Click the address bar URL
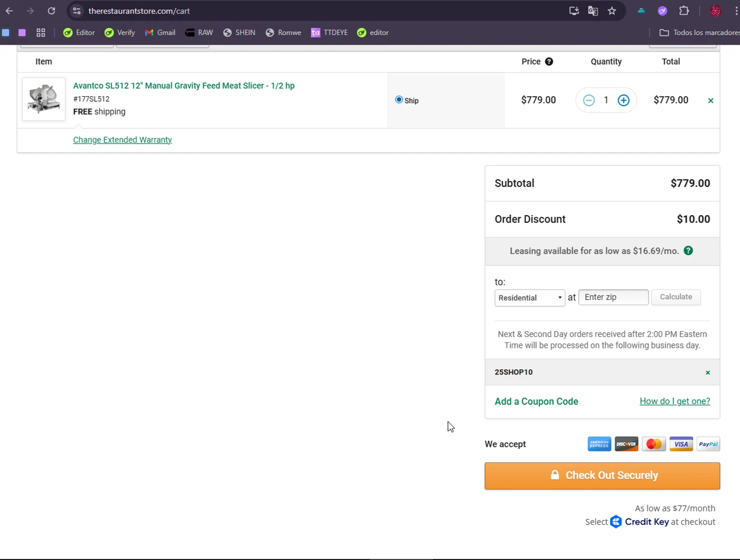The height and width of the screenshot is (560, 740). (x=139, y=11)
